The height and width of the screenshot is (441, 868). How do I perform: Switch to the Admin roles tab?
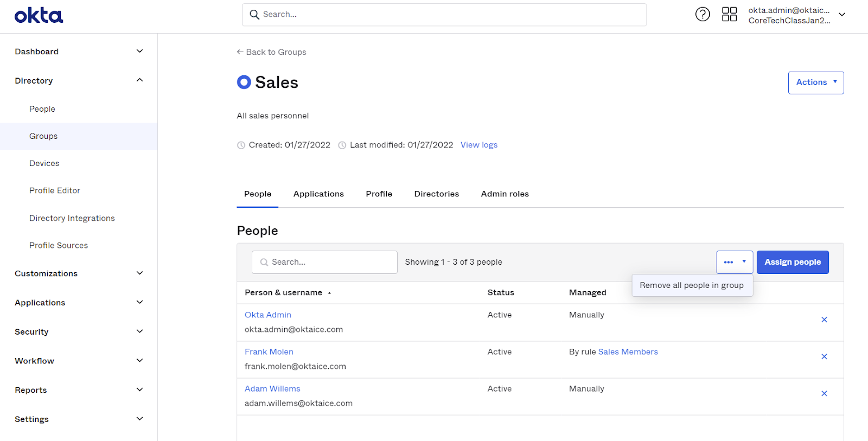pyautogui.click(x=505, y=194)
